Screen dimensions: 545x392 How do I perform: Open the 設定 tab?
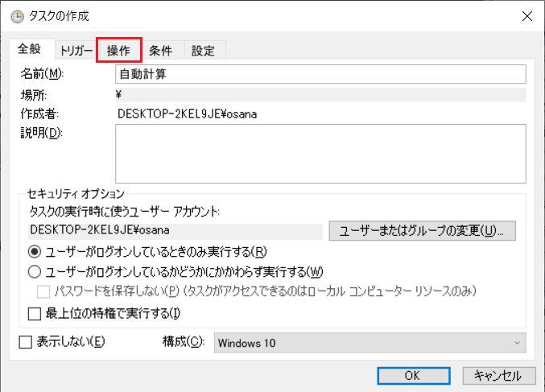click(204, 51)
